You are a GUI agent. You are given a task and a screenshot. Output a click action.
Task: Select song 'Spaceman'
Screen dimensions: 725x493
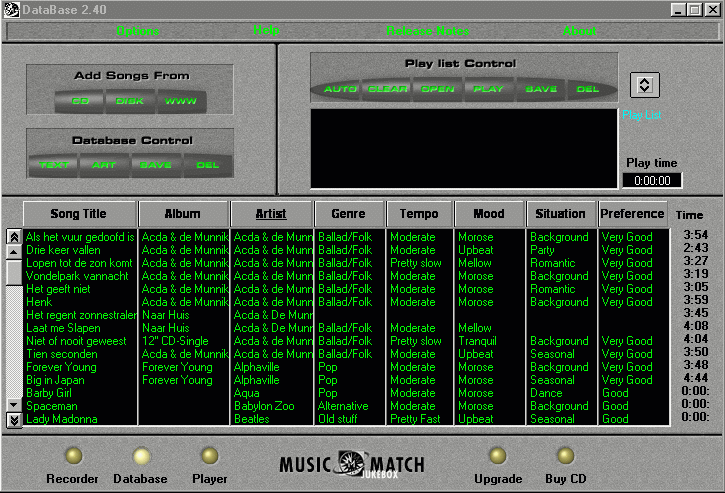[52, 406]
